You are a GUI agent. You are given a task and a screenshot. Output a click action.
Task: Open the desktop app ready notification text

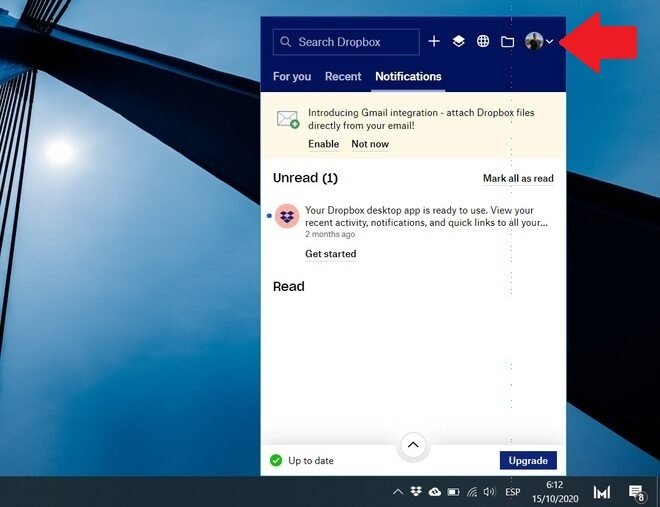pyautogui.click(x=426, y=216)
